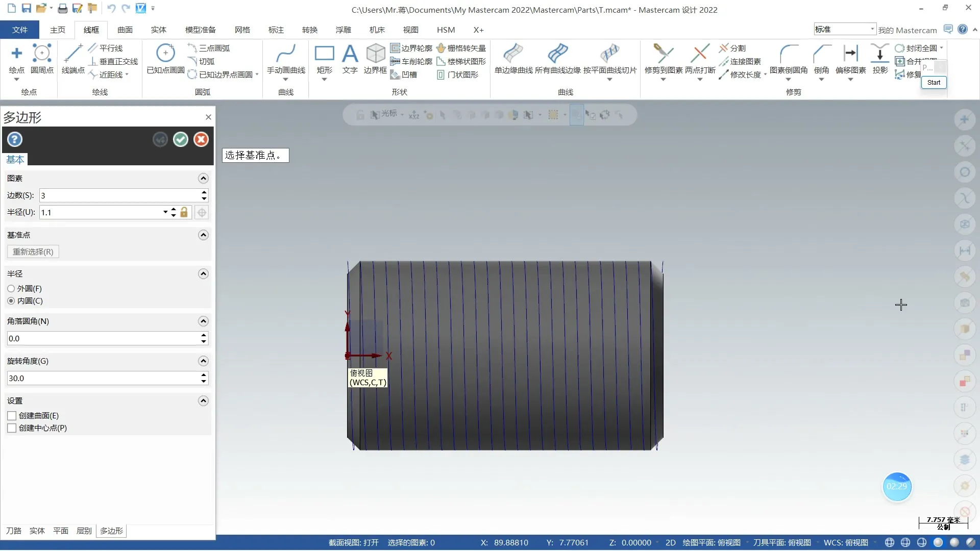Open the 标准 combo box in the title ribbon
Screen dimensions: 980x551
(872, 29)
